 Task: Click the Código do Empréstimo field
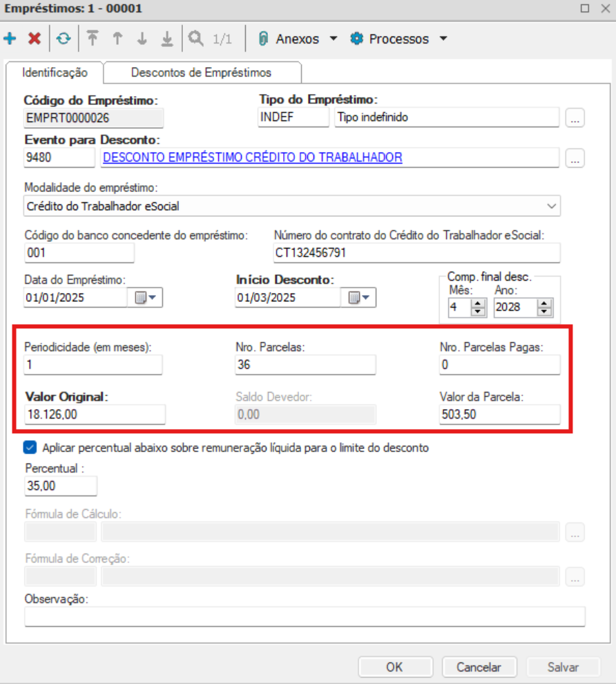click(94, 117)
